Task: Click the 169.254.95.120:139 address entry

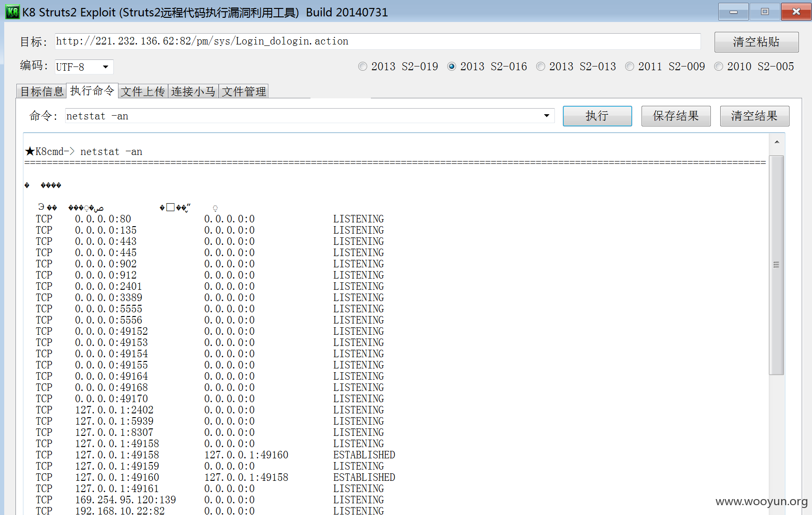Action: pyautogui.click(x=125, y=500)
